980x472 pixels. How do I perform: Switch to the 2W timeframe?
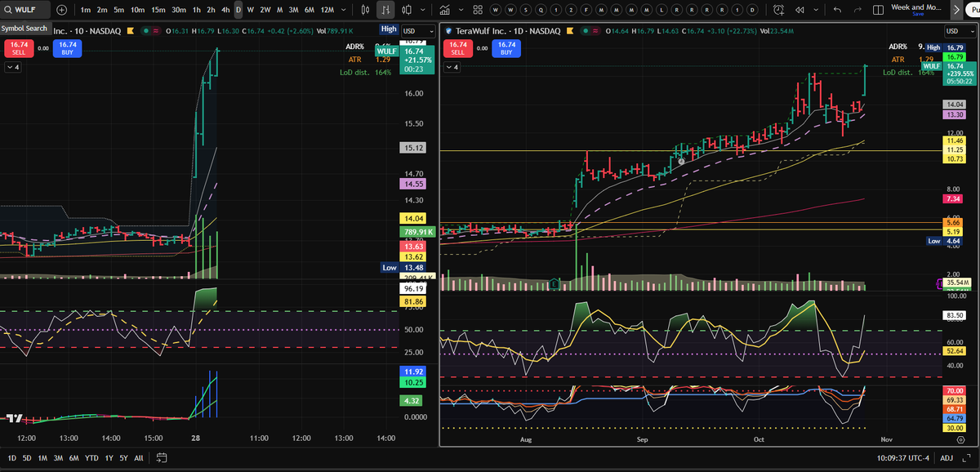coord(265,10)
